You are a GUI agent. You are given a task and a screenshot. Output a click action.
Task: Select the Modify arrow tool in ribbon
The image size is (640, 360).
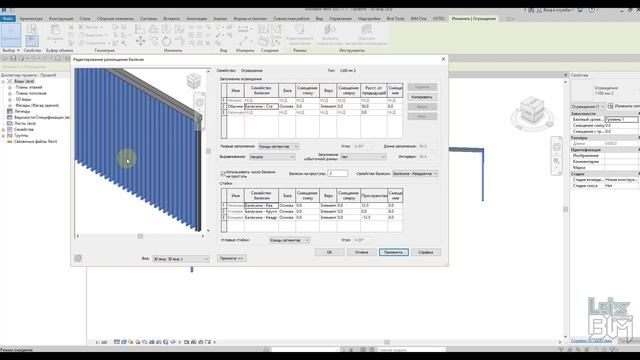pos(11,35)
